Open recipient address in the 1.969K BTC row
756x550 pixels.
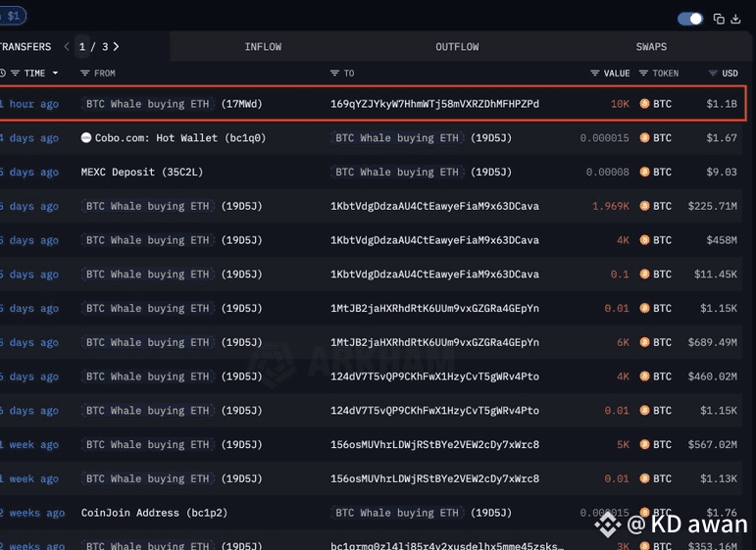pos(435,206)
